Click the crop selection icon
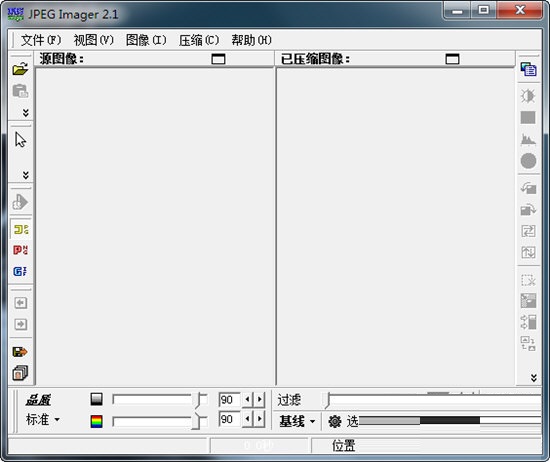The width and height of the screenshot is (550, 462). pyautogui.click(x=528, y=280)
